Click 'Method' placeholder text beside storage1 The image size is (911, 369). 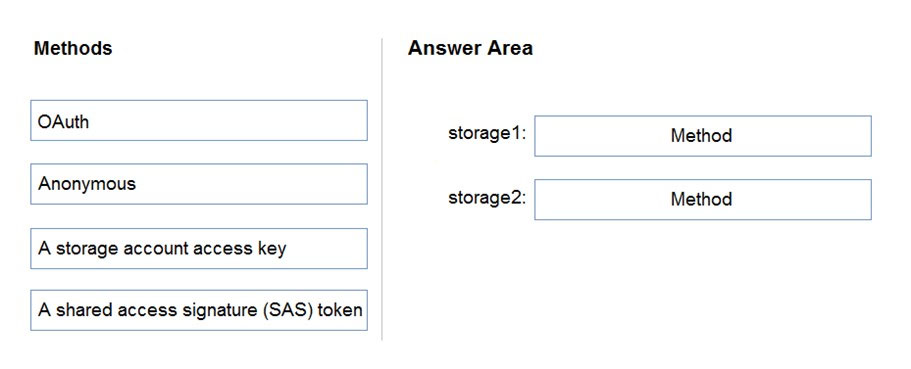701,136
